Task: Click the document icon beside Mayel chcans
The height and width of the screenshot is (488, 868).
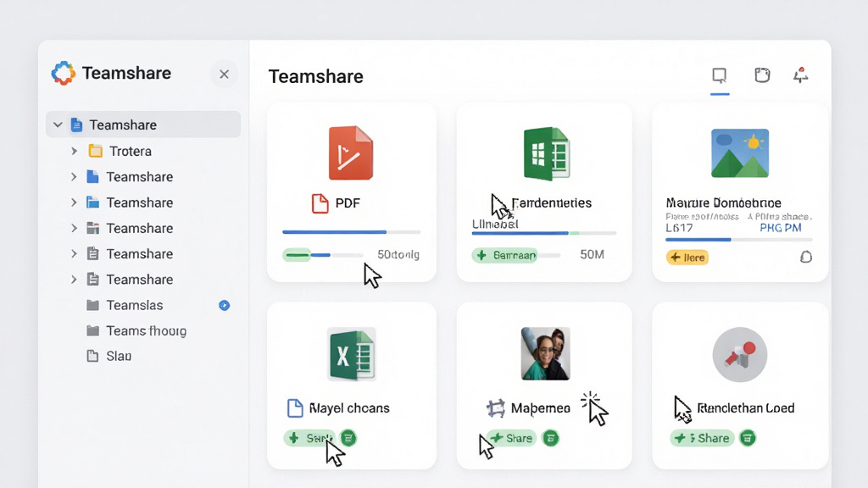Action: (295, 408)
